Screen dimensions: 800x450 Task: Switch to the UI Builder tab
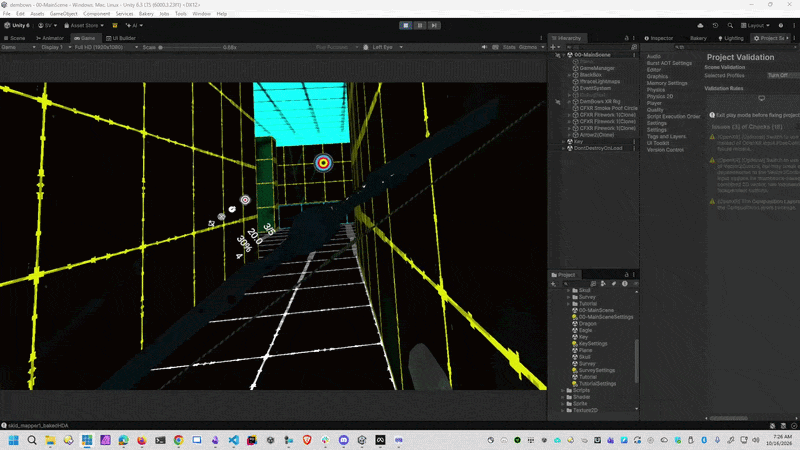(x=120, y=38)
